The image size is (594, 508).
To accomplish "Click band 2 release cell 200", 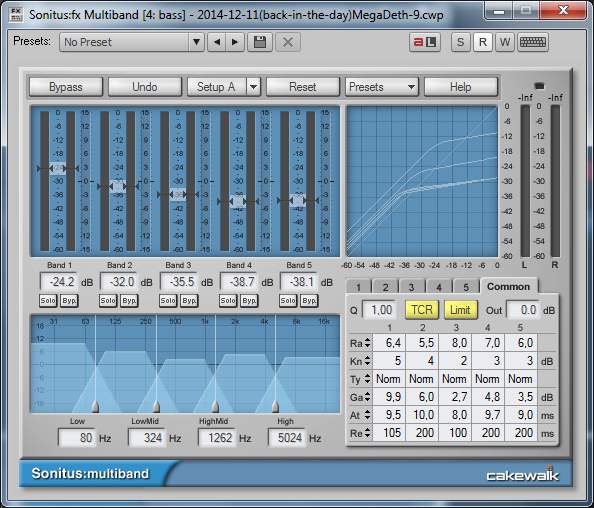I will (422, 433).
